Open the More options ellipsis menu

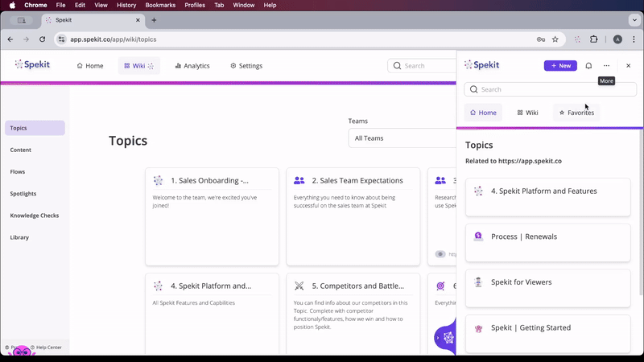(x=607, y=66)
